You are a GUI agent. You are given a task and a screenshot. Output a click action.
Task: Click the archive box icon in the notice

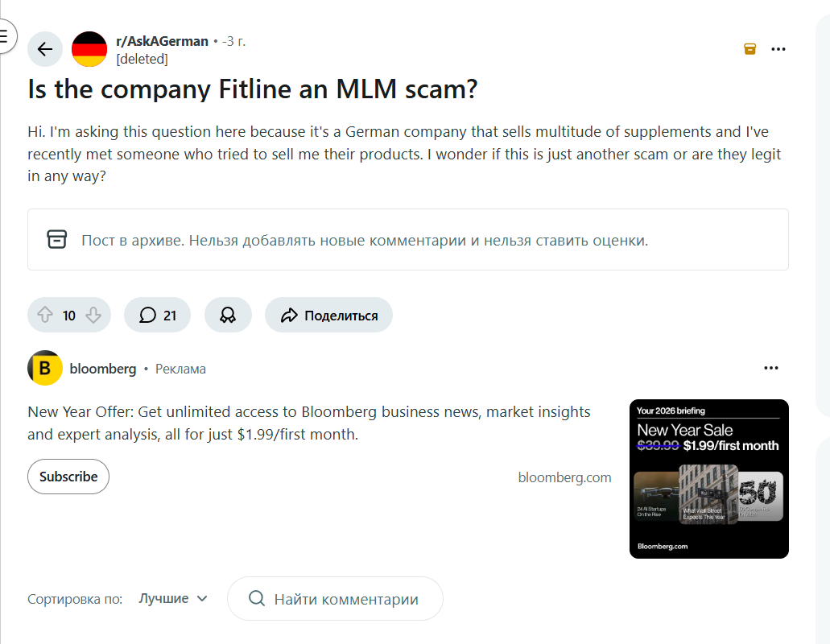click(x=56, y=240)
